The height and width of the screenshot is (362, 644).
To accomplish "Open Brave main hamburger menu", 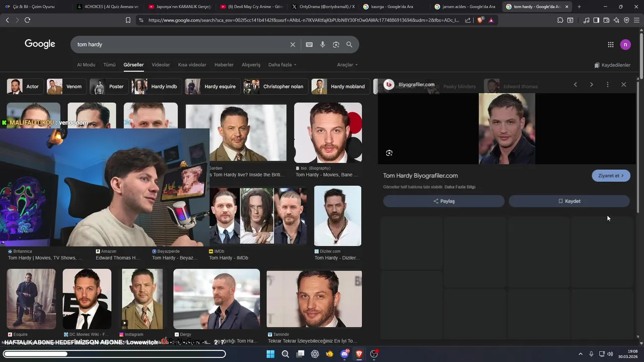I will [636, 20].
